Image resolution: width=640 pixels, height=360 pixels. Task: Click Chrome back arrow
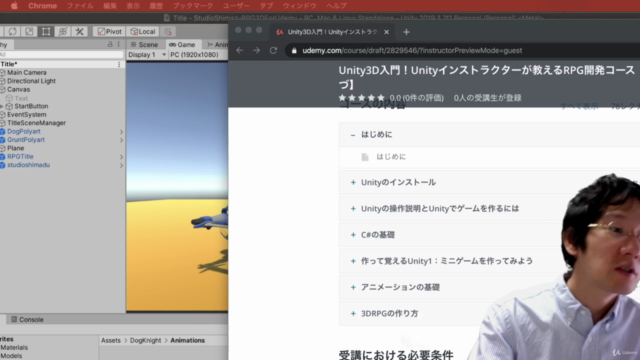(240, 50)
